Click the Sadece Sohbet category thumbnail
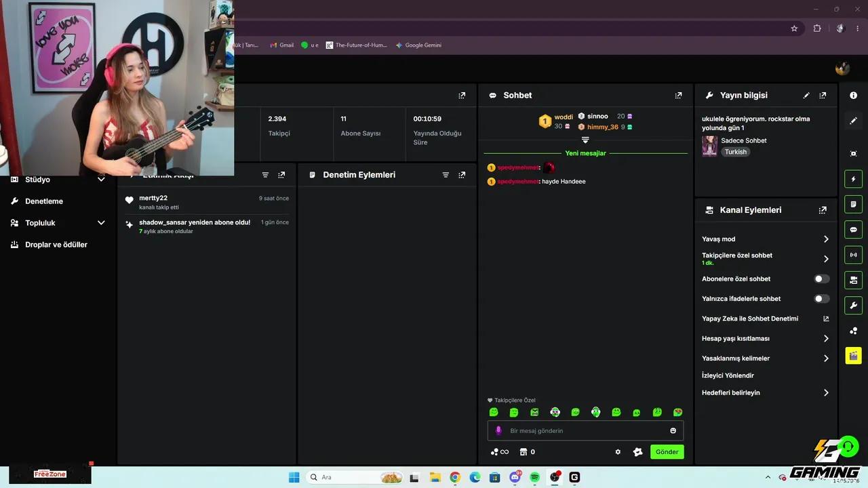Viewport: 868px width, 488px height. (709, 146)
